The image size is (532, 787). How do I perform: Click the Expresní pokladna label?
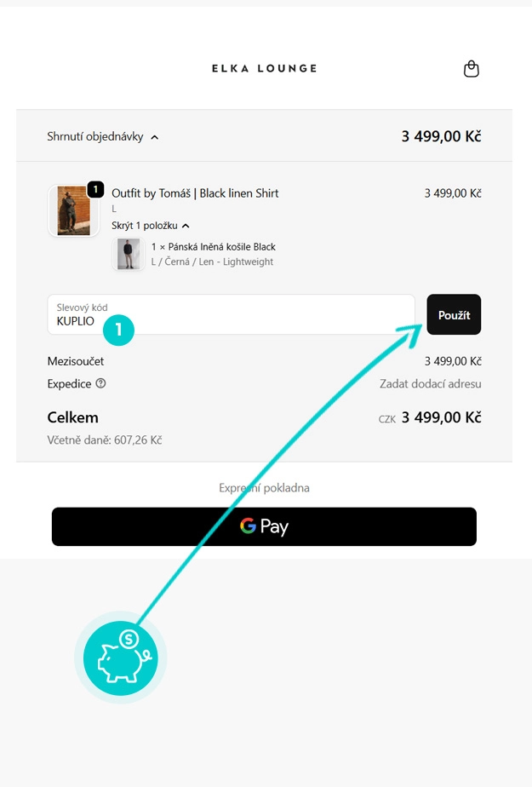264,488
